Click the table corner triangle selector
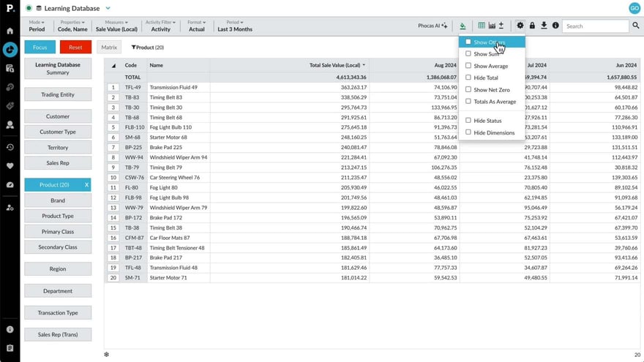644x362 pixels. pyautogui.click(x=113, y=66)
